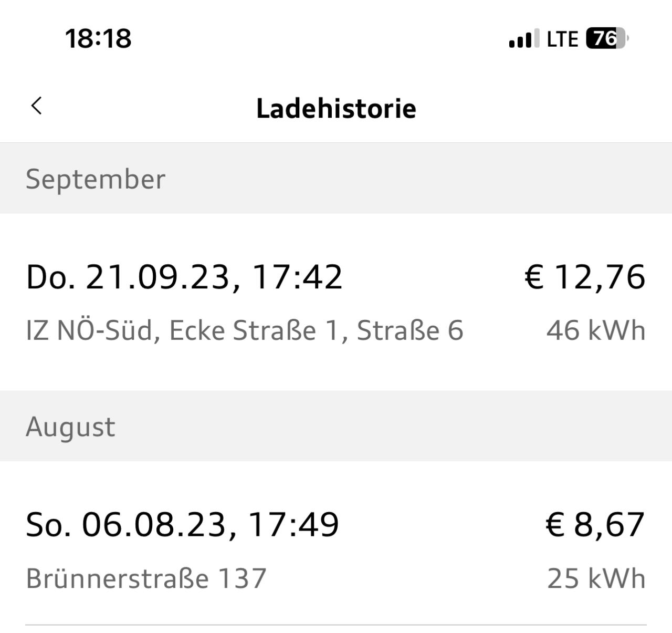Tap the 46 kWh energy label
This screenshot has width=672, height=633.
coord(596,330)
